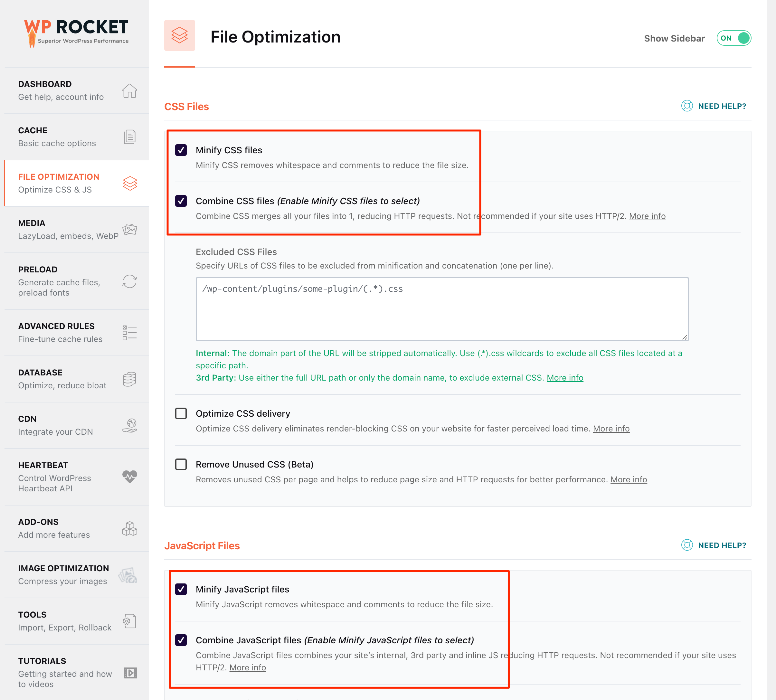Viewport: 776px width, 700px height.
Task: Click the CDN globe hand icon
Action: (129, 425)
